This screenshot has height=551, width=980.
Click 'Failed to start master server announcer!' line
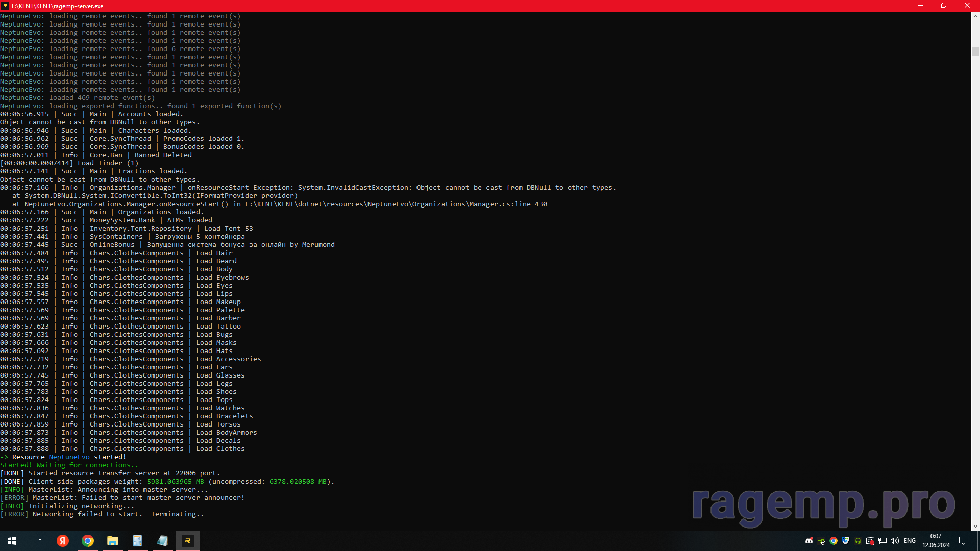tap(122, 498)
